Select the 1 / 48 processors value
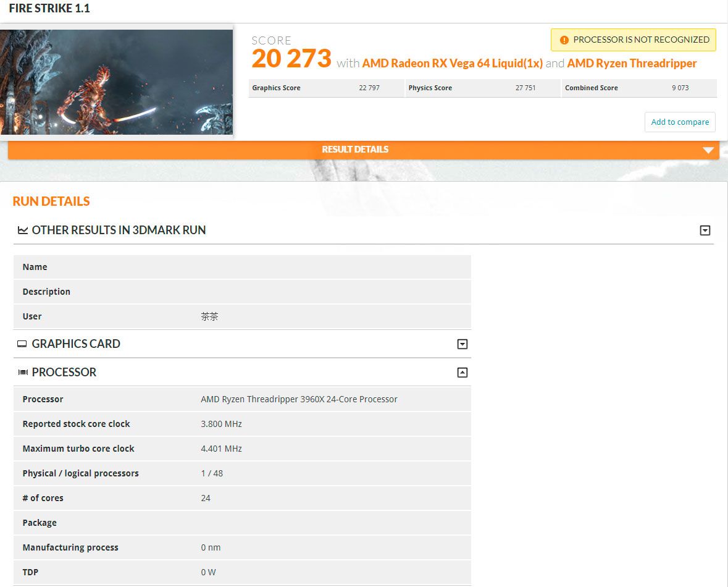Screen dimensions: 728x587 (212, 473)
